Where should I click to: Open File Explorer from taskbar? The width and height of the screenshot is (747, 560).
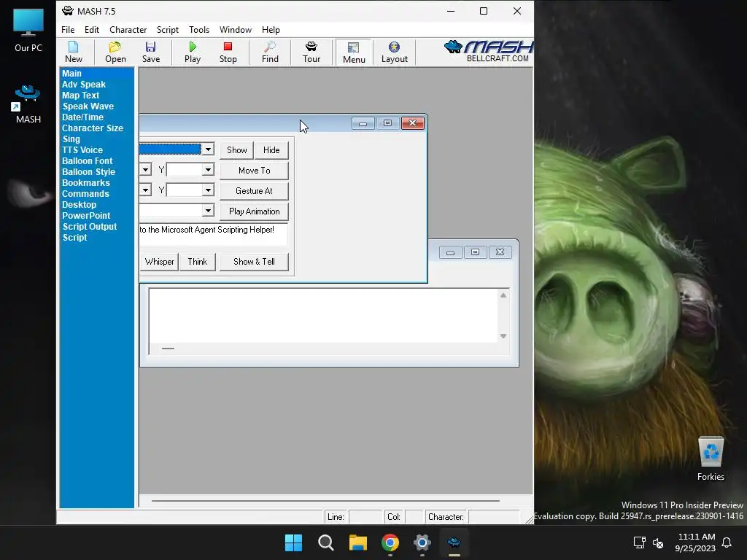tap(357, 542)
